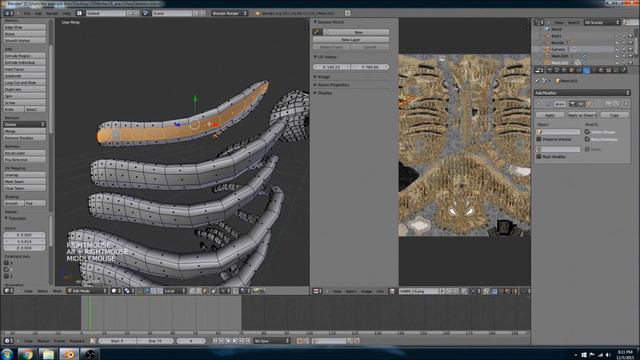Toggle X constraint axis checkbox

(x=6, y=263)
